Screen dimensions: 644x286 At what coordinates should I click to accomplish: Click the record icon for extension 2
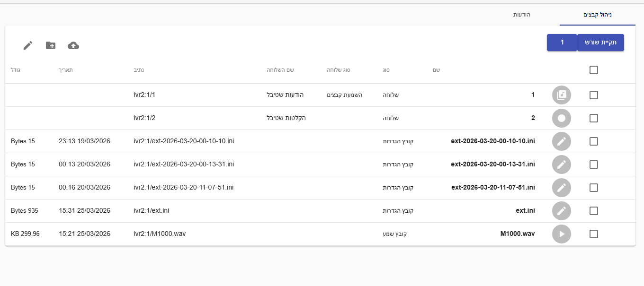pyautogui.click(x=561, y=118)
